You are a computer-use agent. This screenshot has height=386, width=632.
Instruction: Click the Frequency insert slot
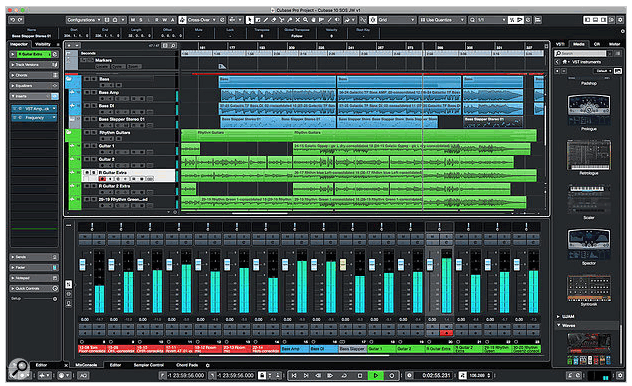pyautogui.click(x=34, y=118)
